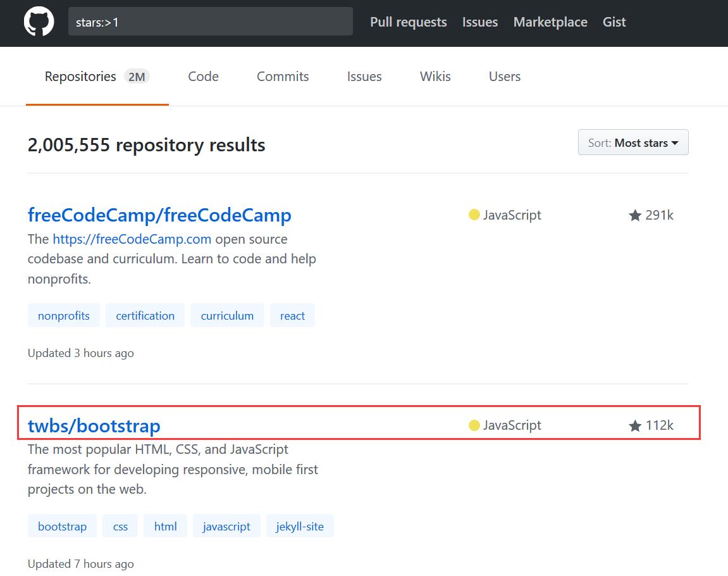Go to Marketplace in the header
728x576 pixels.
point(550,22)
